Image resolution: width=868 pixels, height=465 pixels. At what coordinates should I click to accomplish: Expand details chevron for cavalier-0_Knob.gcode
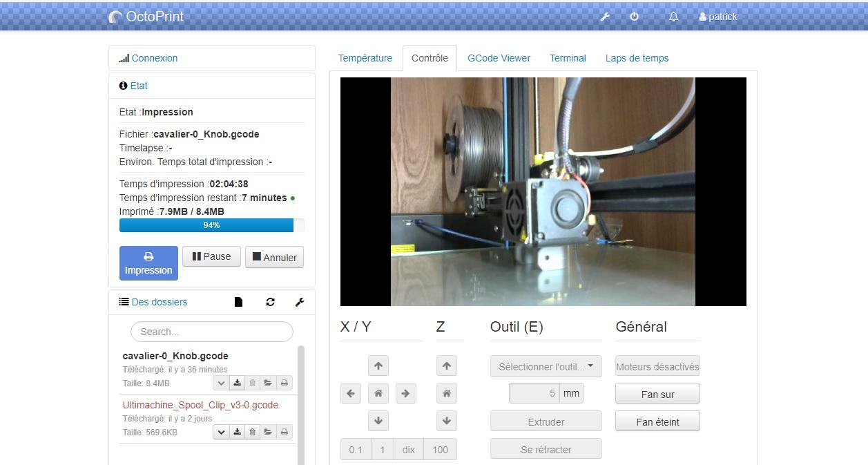[221, 383]
